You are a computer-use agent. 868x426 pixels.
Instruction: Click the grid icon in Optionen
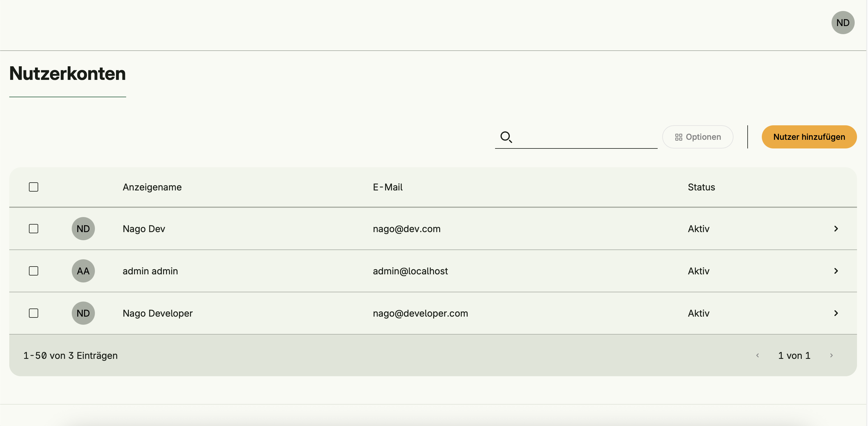pos(678,137)
